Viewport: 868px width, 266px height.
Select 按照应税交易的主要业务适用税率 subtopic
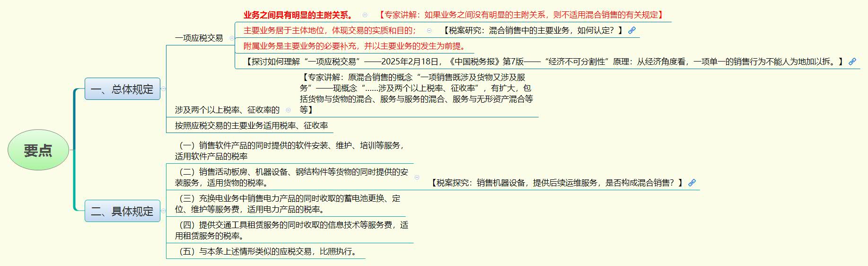point(251,125)
